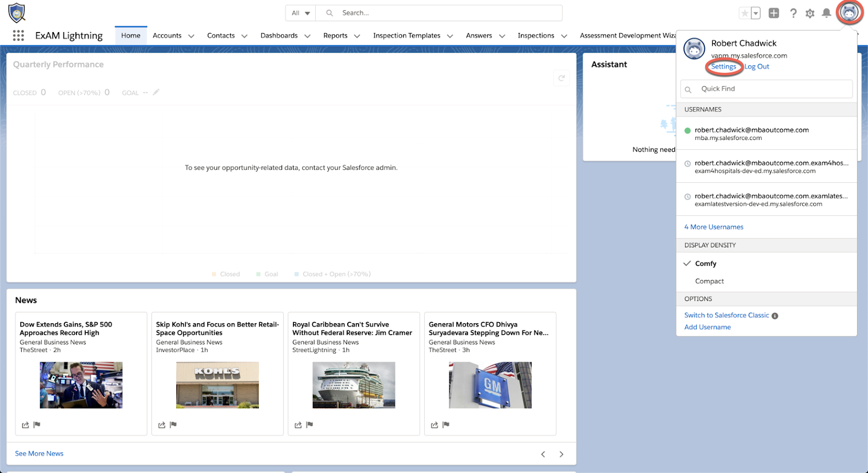This screenshot has width=868, height=473.
Task: Click the notifications bell icon
Action: (x=826, y=13)
